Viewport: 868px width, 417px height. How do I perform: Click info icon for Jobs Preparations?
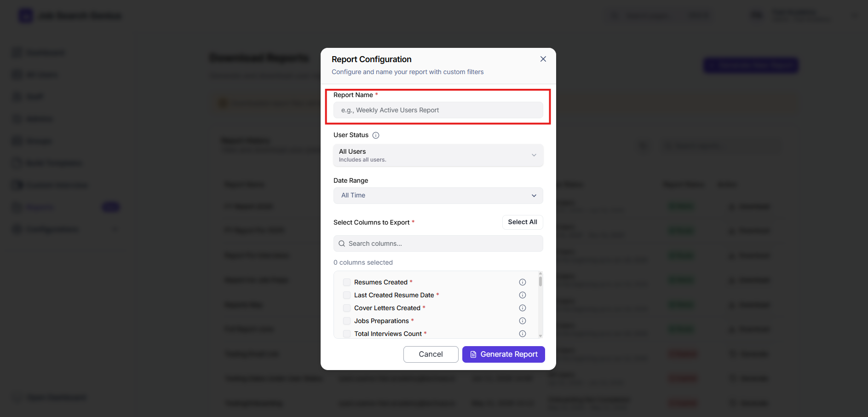tap(523, 321)
